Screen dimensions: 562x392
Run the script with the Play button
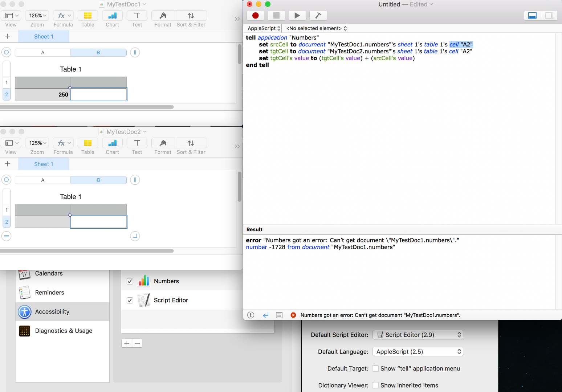297,16
